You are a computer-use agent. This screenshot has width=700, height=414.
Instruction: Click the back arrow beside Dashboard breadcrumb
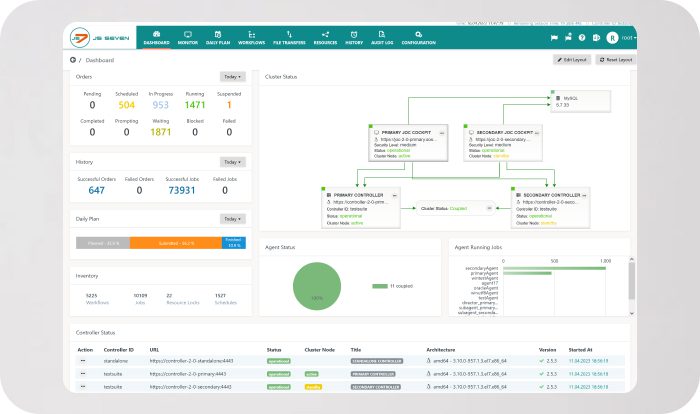[73, 60]
